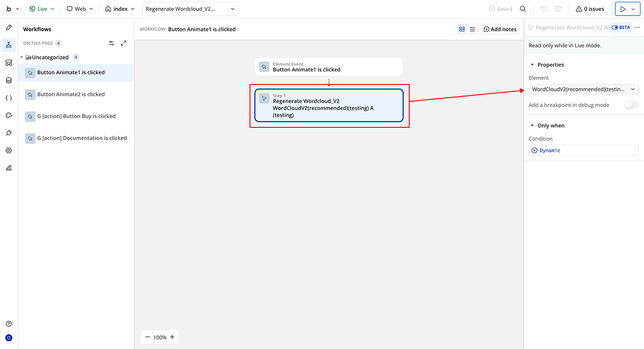Click the ON THIS PAGE heading
Viewport: 644px width, 349px height.
click(38, 43)
